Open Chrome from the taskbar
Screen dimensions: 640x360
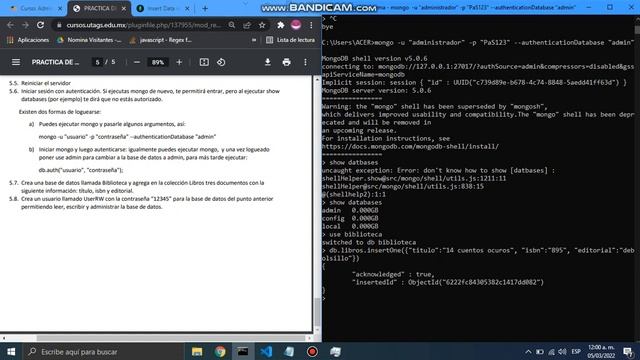[220, 351]
